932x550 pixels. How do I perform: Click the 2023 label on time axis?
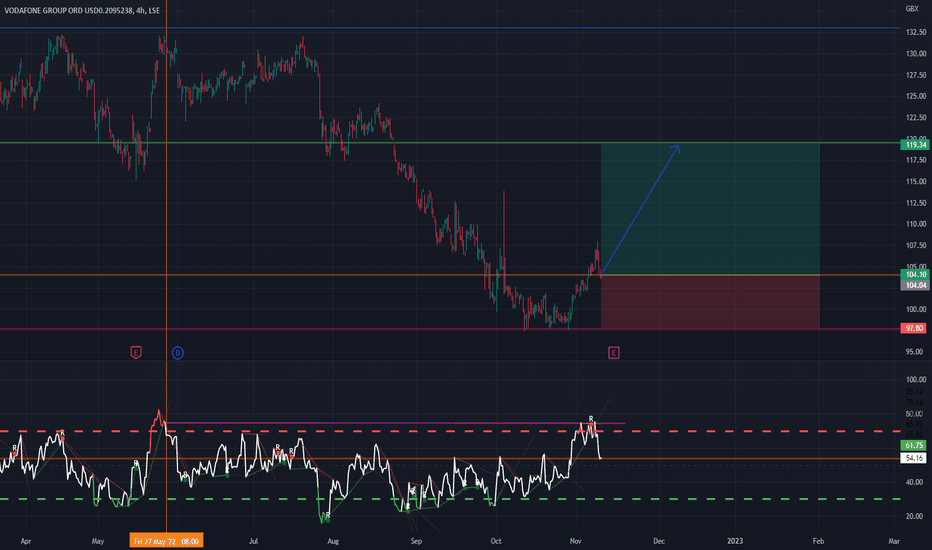735,541
